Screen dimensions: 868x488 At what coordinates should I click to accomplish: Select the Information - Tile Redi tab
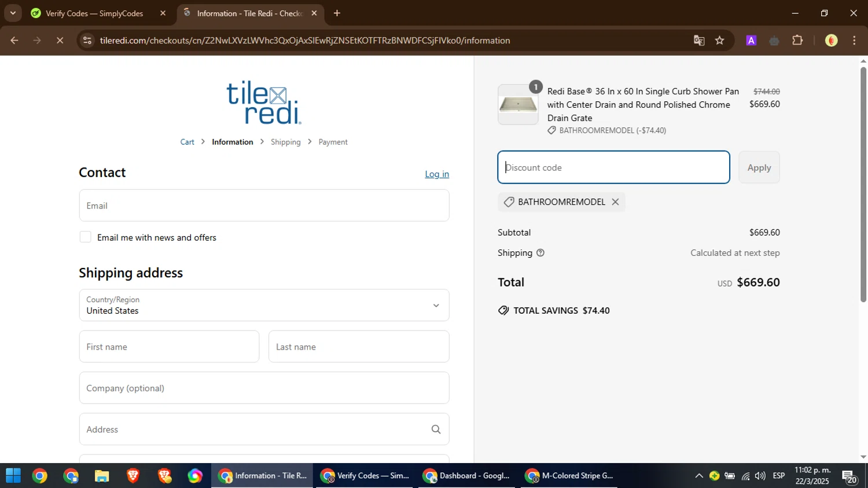point(249,13)
